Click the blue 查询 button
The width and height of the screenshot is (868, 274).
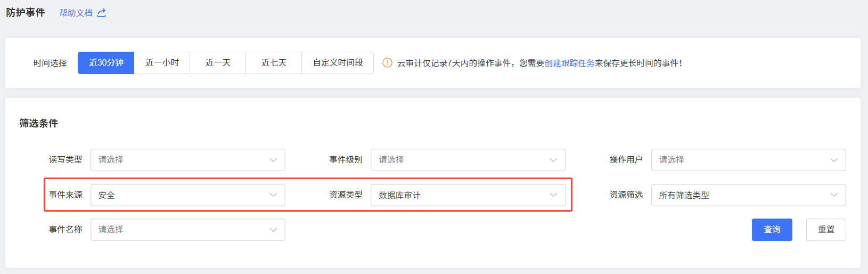click(x=772, y=230)
